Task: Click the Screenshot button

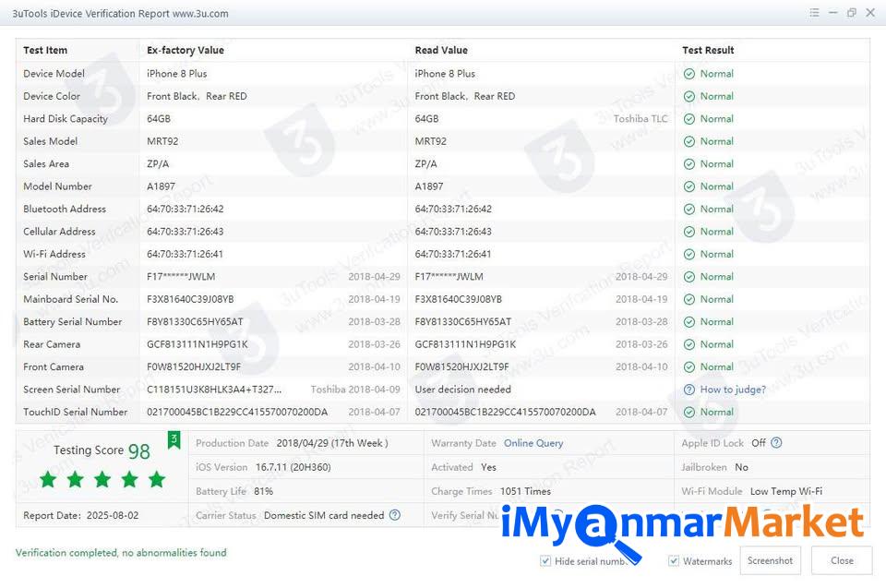Action: point(770,561)
